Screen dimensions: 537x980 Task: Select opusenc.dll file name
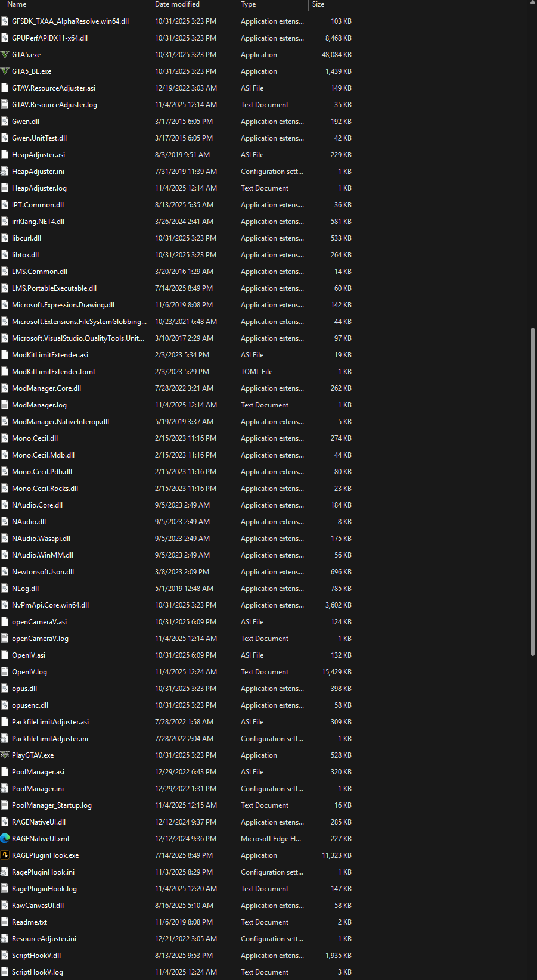coord(30,705)
